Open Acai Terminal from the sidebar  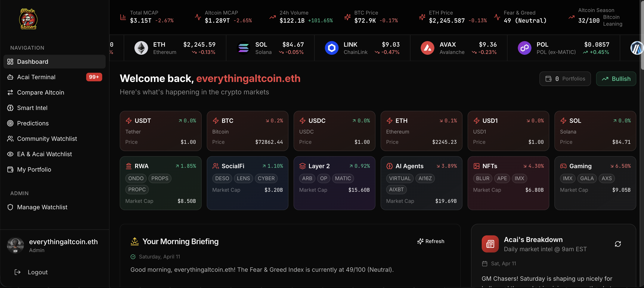point(36,77)
